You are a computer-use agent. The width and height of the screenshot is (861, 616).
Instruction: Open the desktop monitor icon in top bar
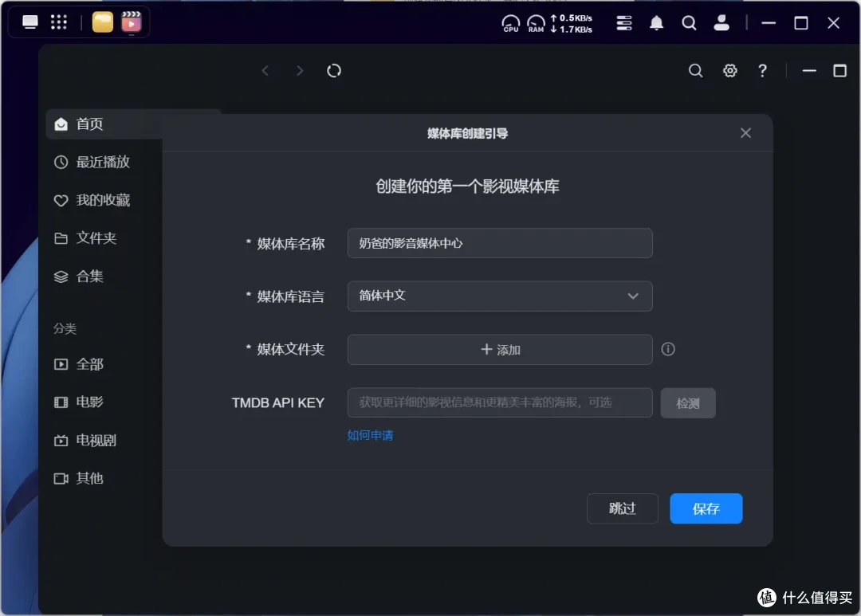(x=30, y=22)
